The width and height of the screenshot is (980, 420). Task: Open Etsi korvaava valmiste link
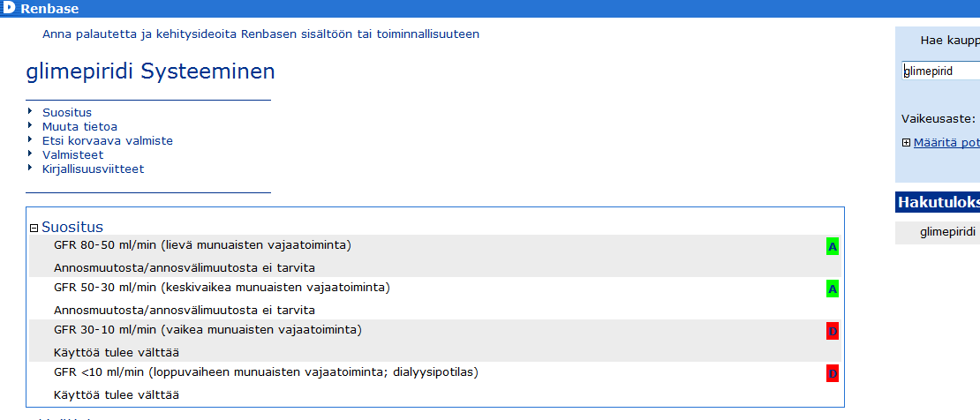tap(108, 140)
